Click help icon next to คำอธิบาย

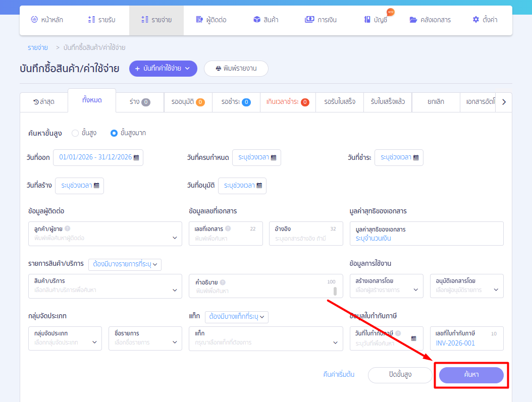223,282
